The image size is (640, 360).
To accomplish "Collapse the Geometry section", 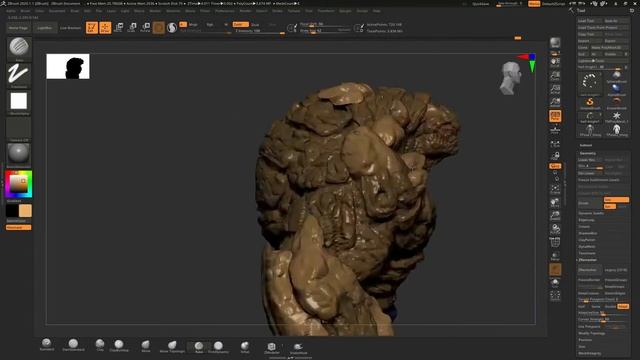I will 588,153.
